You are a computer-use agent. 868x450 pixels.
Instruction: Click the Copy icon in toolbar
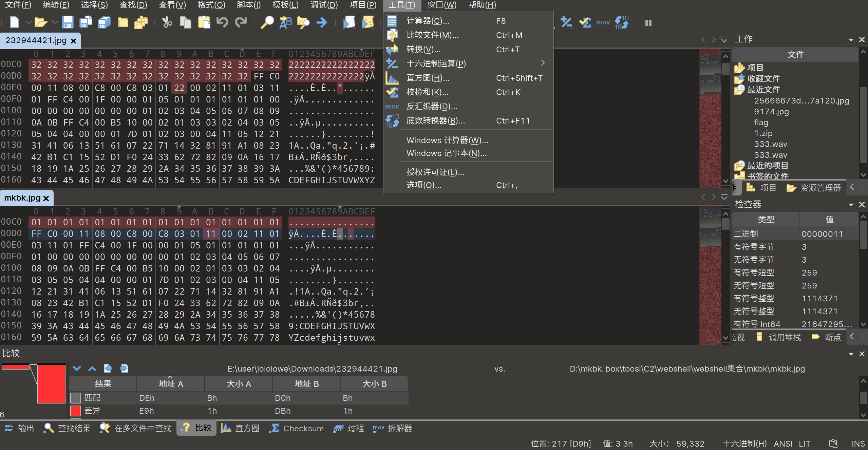pyautogui.click(x=185, y=22)
